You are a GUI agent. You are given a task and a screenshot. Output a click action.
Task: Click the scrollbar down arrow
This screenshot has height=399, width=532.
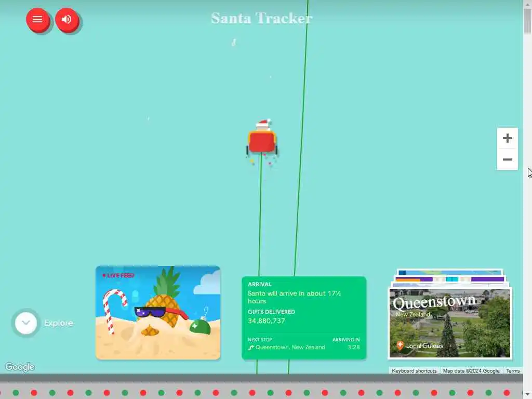pyautogui.click(x=528, y=395)
